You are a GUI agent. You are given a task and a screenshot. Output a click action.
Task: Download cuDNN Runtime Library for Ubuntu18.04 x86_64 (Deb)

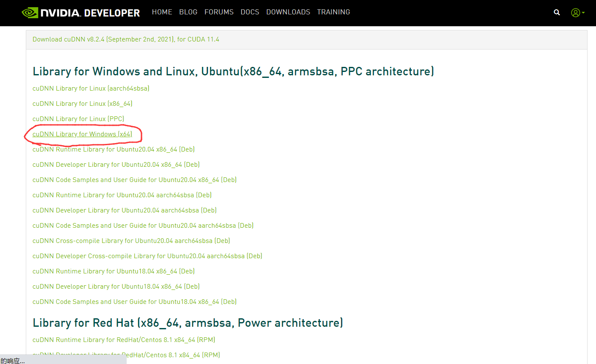(x=114, y=271)
